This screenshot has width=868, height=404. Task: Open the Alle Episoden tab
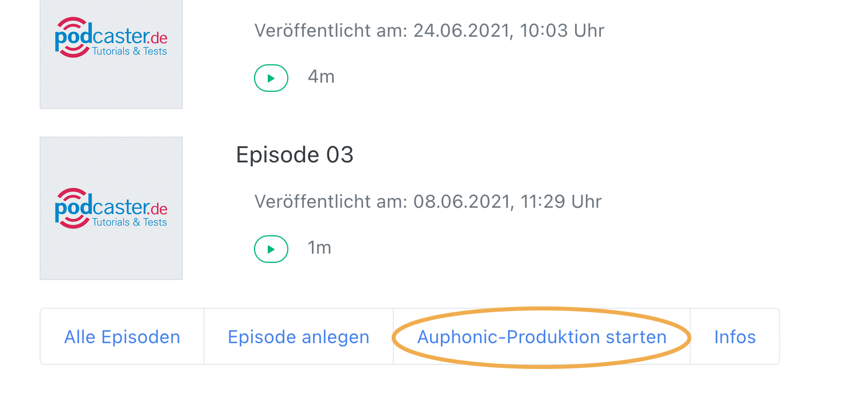pyautogui.click(x=122, y=337)
